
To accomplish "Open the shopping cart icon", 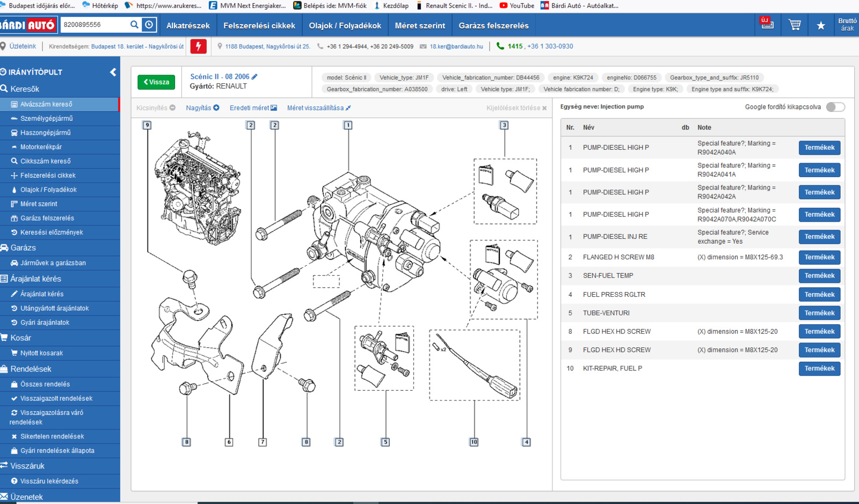I will (x=795, y=25).
